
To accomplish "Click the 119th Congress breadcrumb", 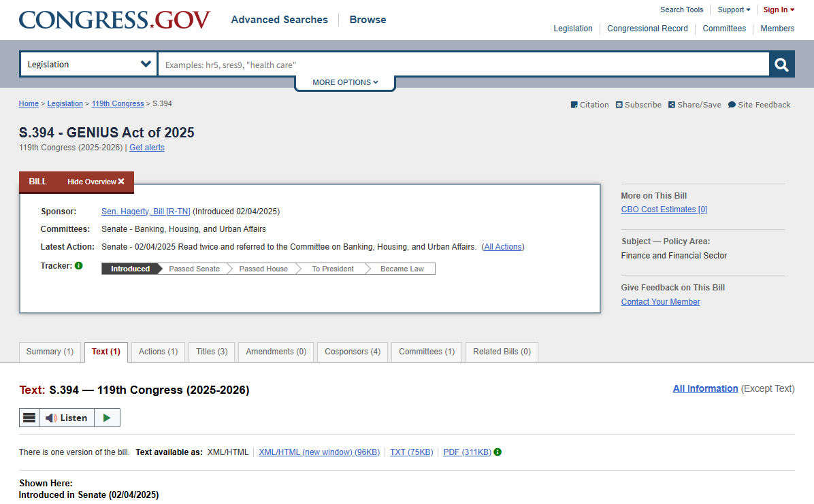I will click(118, 104).
